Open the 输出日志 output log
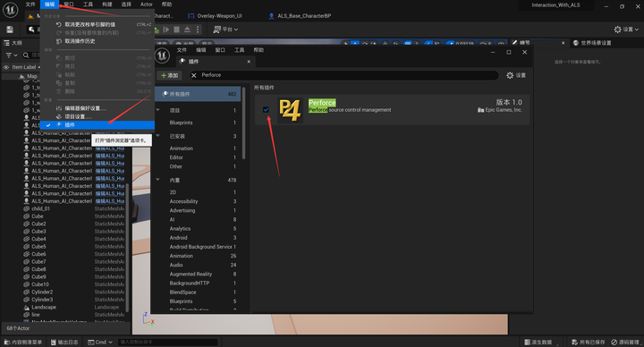 tap(64, 342)
